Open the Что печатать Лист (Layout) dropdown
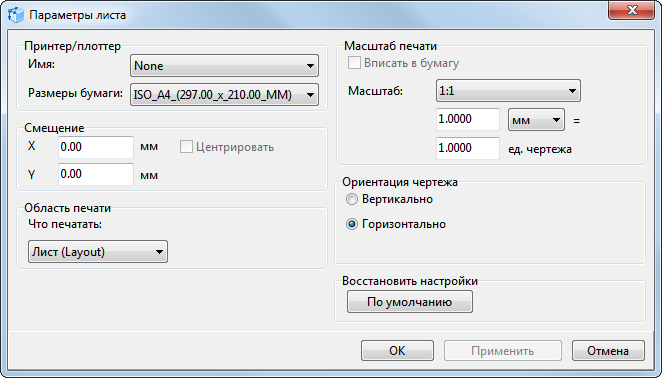 point(98,252)
